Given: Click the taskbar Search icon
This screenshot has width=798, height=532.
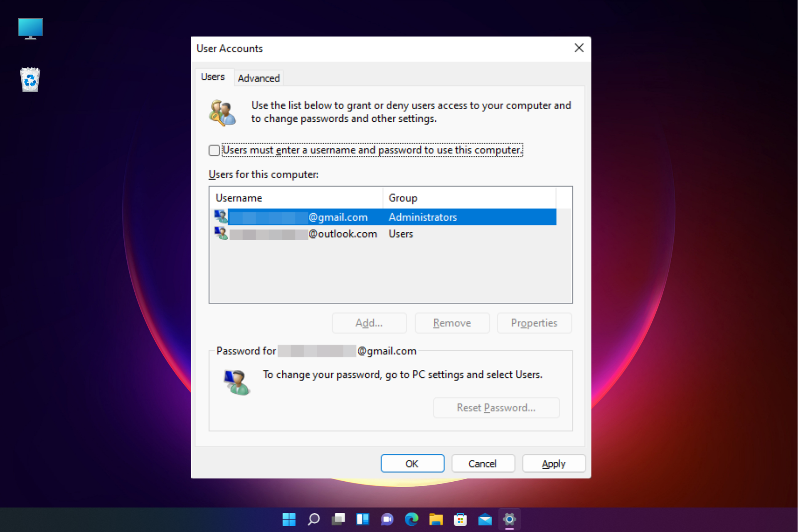Looking at the screenshot, I should [313, 519].
